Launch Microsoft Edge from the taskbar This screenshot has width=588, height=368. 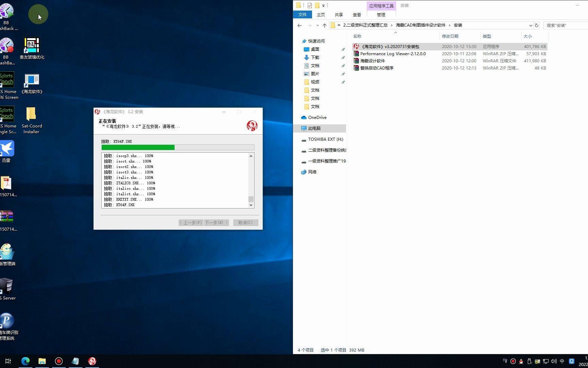[x=26, y=361]
